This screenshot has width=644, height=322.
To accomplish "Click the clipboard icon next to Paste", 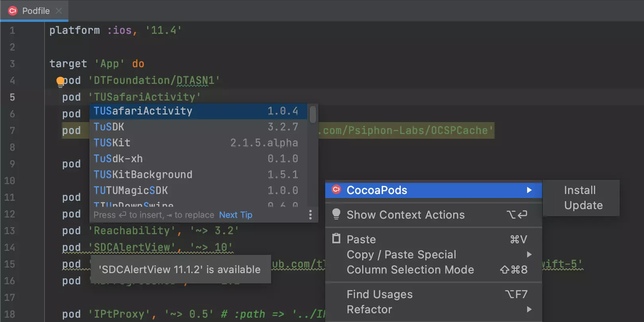I will tap(336, 239).
